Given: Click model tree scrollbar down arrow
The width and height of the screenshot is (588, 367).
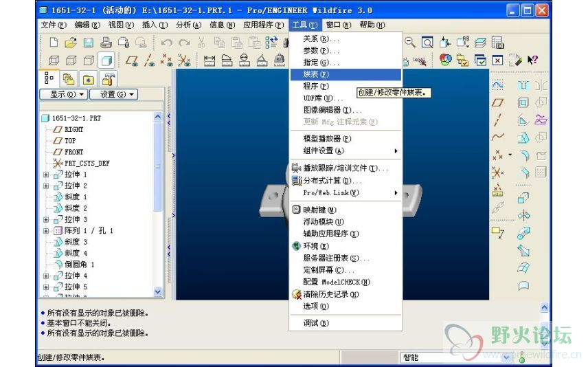Looking at the screenshot, I should click(158, 291).
